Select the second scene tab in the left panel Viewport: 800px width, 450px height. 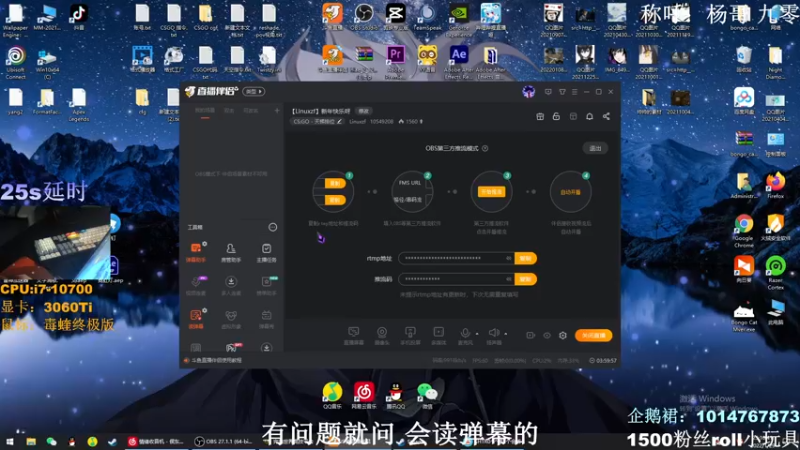[x=229, y=110]
